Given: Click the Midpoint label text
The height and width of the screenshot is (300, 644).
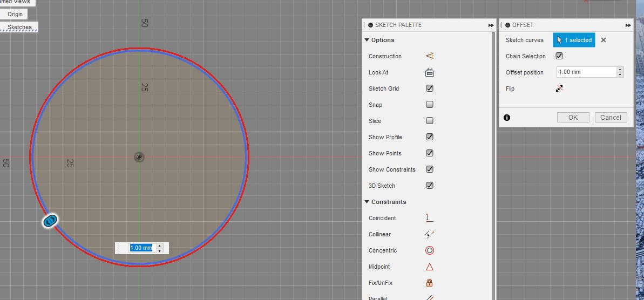Looking at the screenshot, I should pyautogui.click(x=380, y=267).
